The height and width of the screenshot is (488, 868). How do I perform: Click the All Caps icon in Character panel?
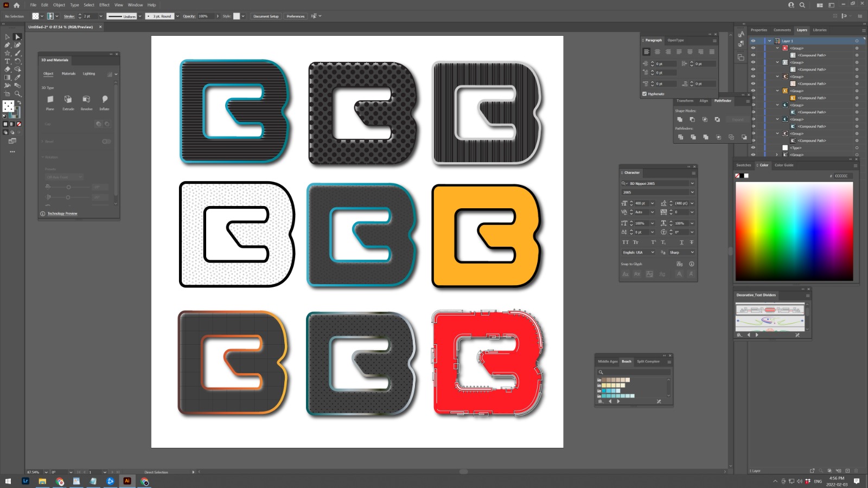click(x=626, y=242)
